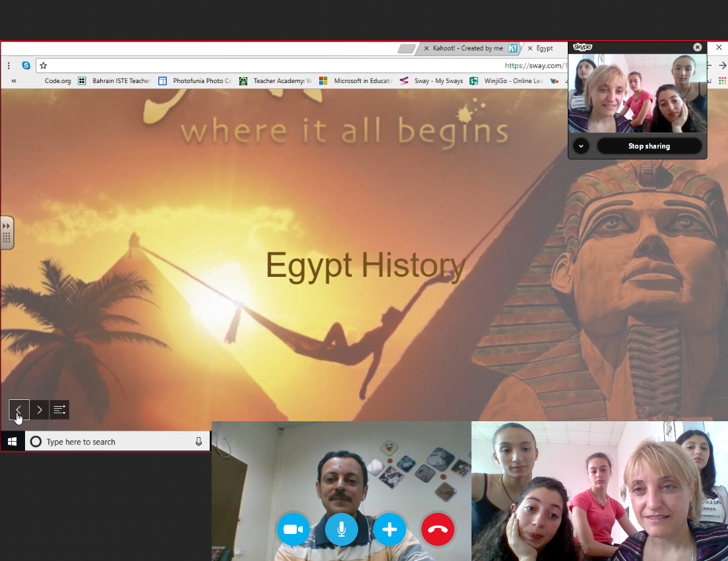Open the Windows Start menu

12,442
